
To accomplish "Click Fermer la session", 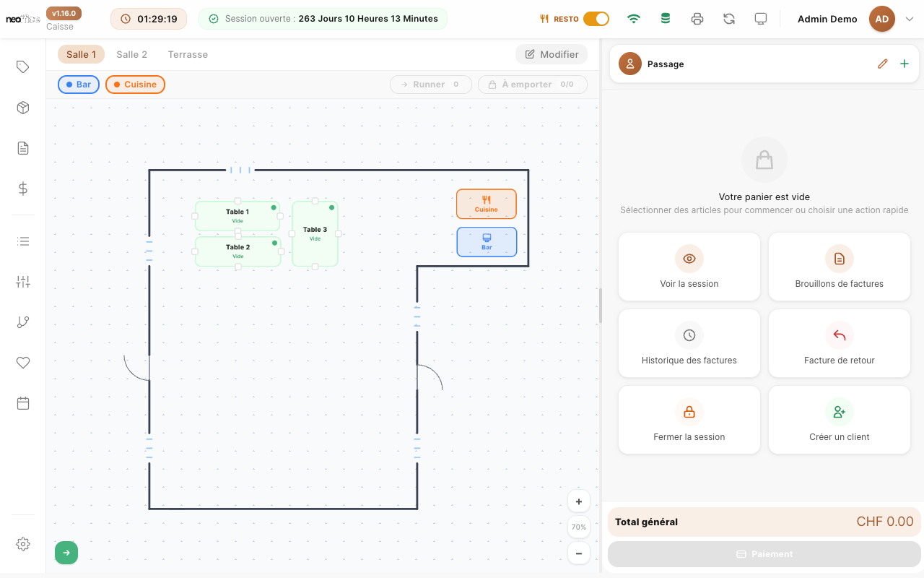I will tap(689, 420).
